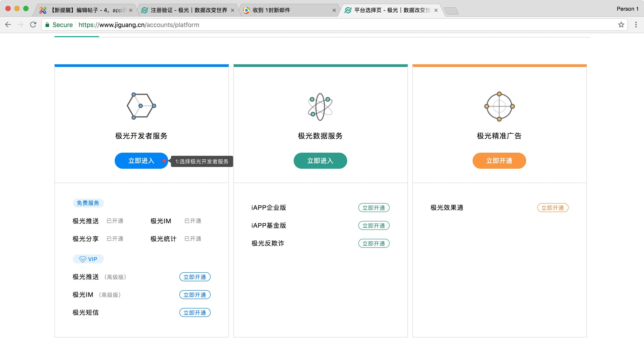Click the iAPP基金版 label
Viewport: 644px width, 354px height.
(x=269, y=225)
